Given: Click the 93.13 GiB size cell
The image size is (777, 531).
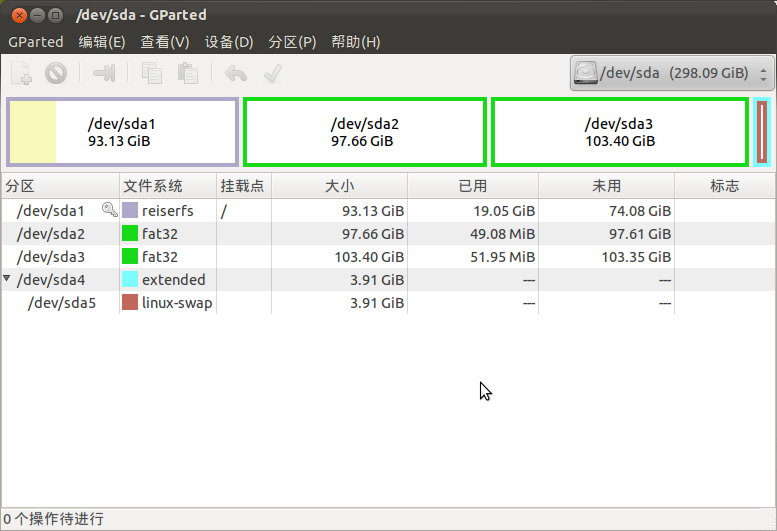Looking at the screenshot, I should 373,211.
